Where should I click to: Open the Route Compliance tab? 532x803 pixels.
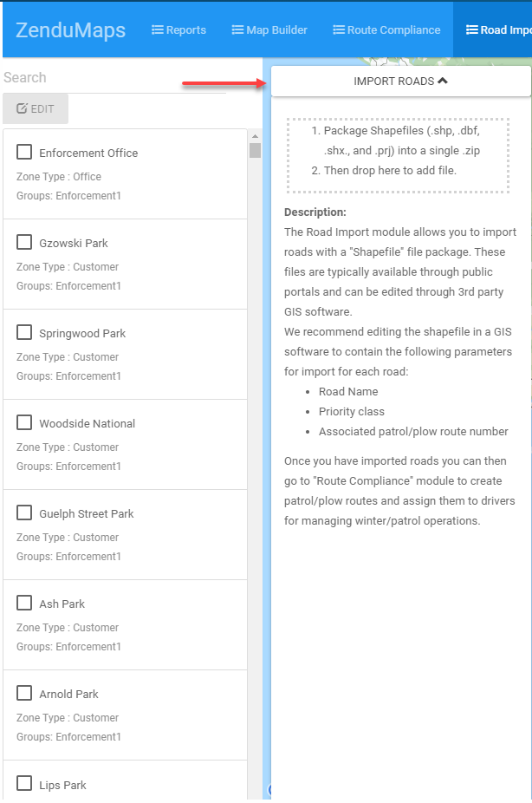386,29
